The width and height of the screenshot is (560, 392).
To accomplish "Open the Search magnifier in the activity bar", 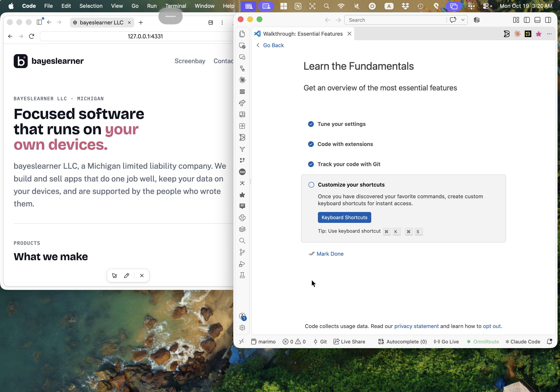I will (x=242, y=241).
